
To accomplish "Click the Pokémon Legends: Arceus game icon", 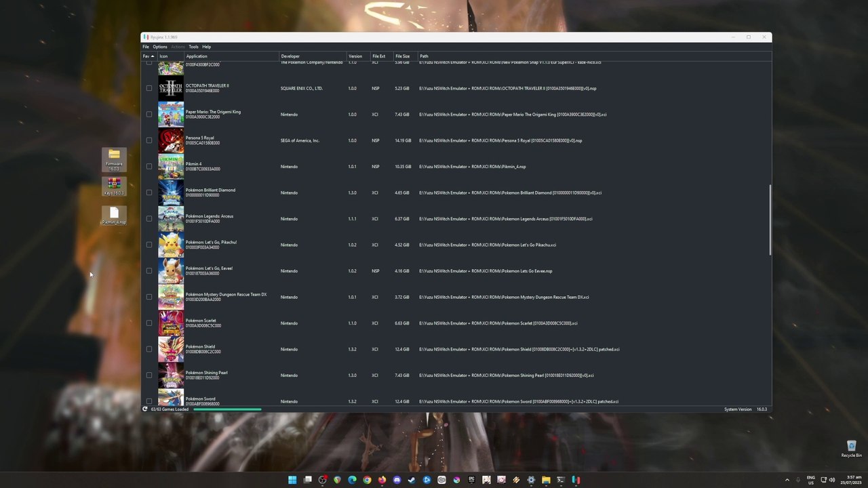I will 171,219.
